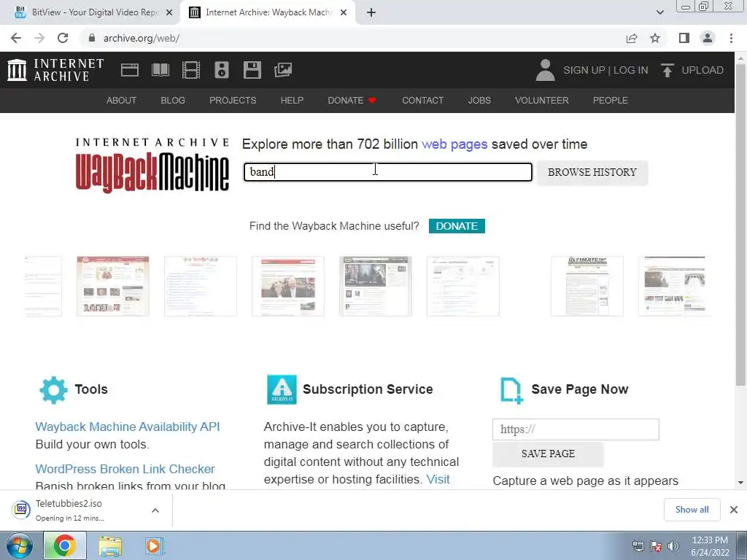Follow the 'web pages' link

454,144
